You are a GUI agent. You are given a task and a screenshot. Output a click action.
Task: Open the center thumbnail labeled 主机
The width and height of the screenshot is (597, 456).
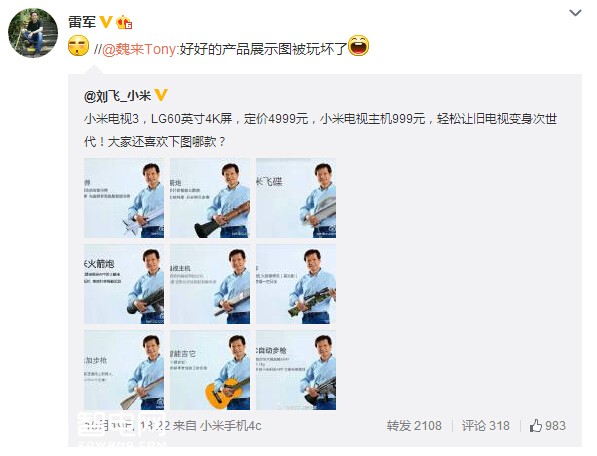coord(210,284)
